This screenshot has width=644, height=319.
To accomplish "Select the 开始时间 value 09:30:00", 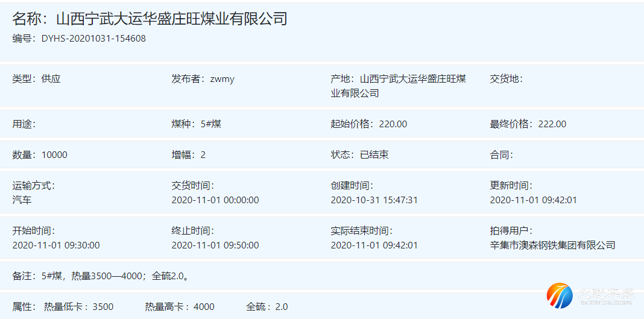I will tap(56, 245).
